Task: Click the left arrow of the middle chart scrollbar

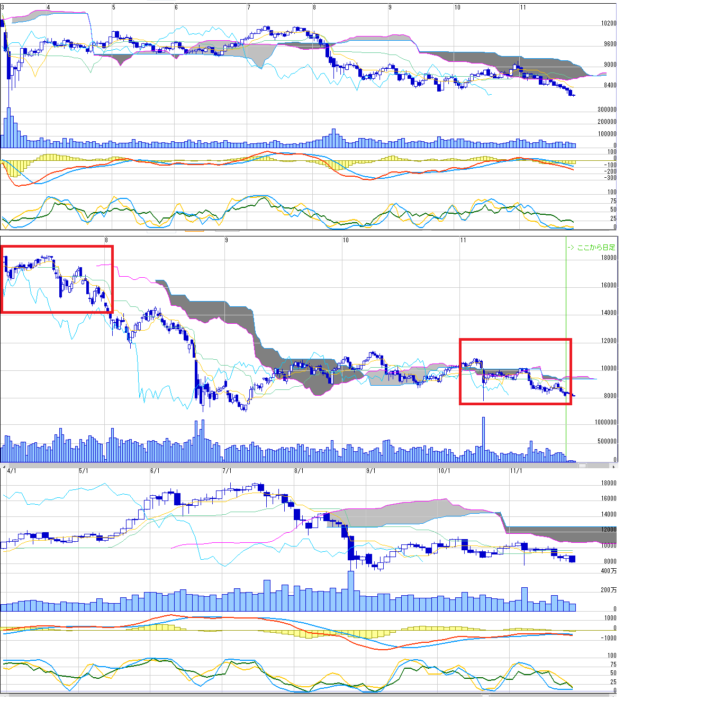Action: [3, 466]
